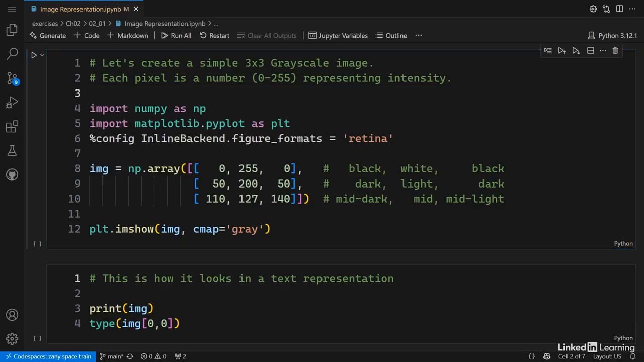Open the Extensions view
Image resolution: width=644 pixels, height=362 pixels.
(x=12, y=126)
